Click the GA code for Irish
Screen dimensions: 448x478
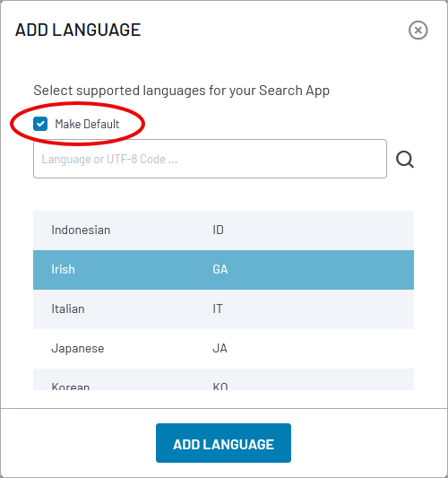pos(220,269)
